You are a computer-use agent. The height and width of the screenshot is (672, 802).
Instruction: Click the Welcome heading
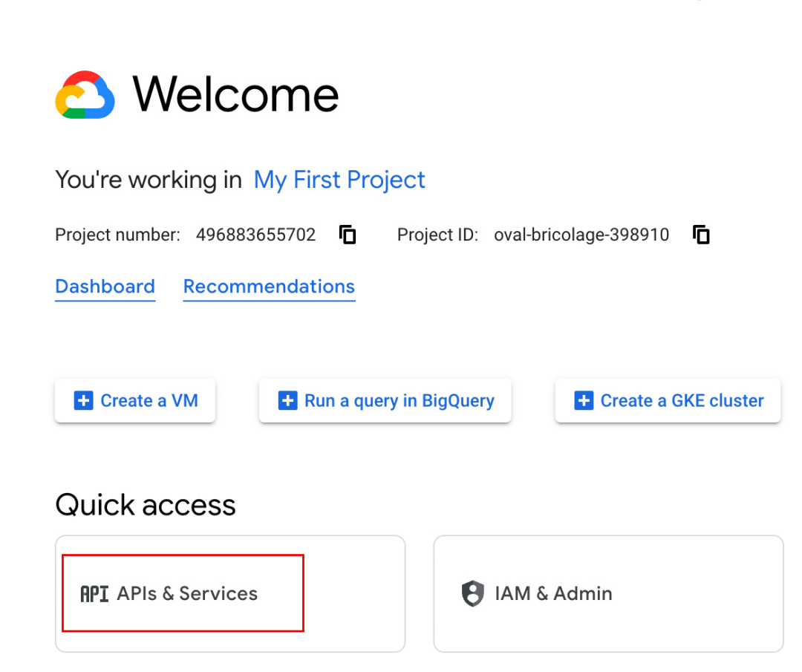(x=236, y=94)
